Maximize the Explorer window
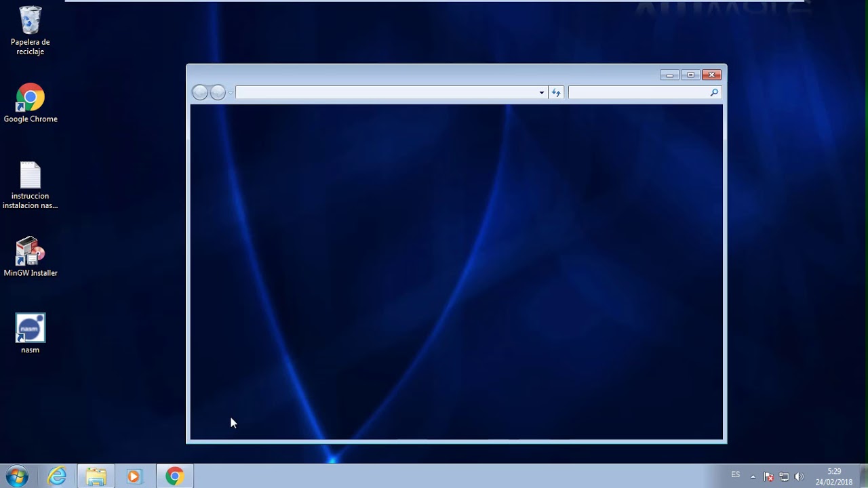 click(690, 75)
